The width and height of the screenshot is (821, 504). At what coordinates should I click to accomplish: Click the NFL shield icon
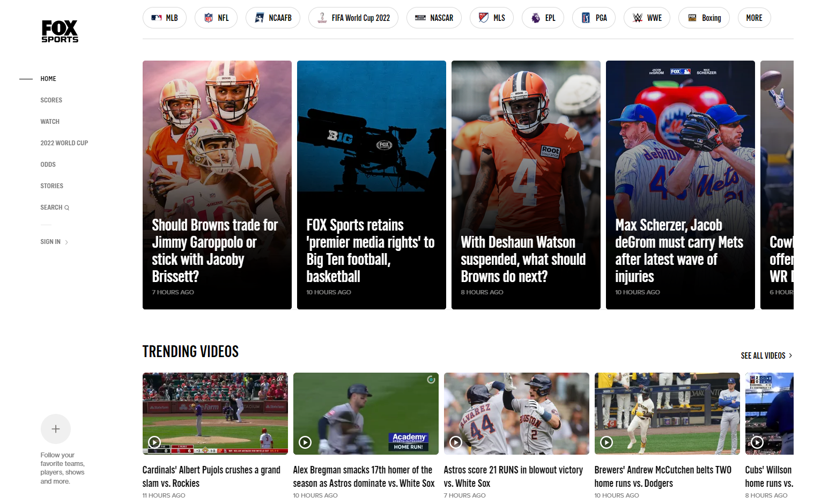click(209, 18)
